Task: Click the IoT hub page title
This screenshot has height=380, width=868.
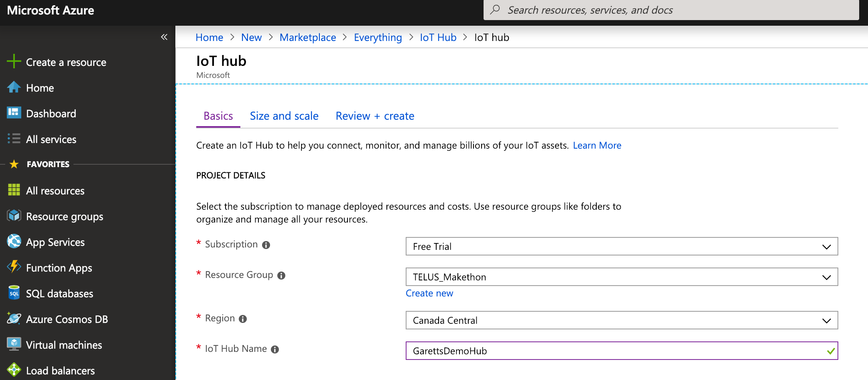Action: point(221,61)
